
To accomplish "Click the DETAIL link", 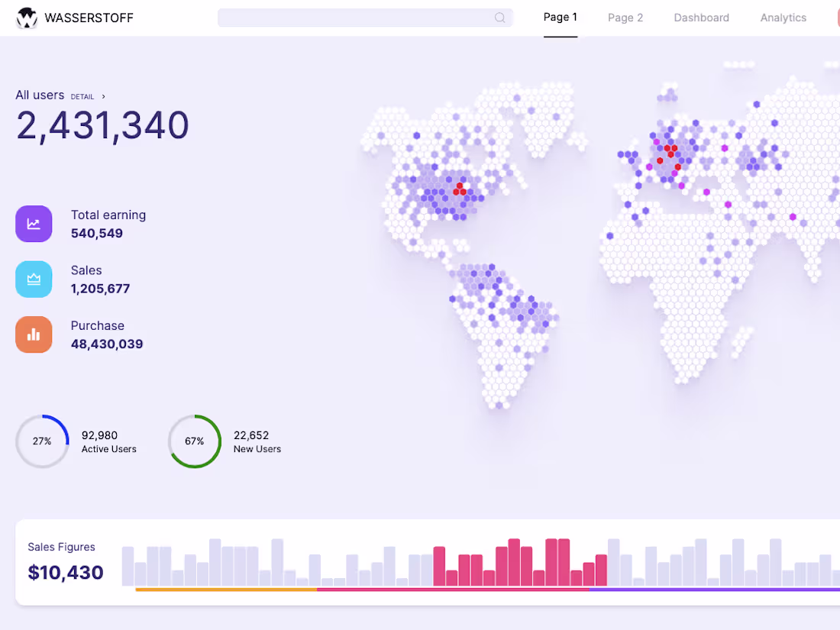I will click(82, 96).
